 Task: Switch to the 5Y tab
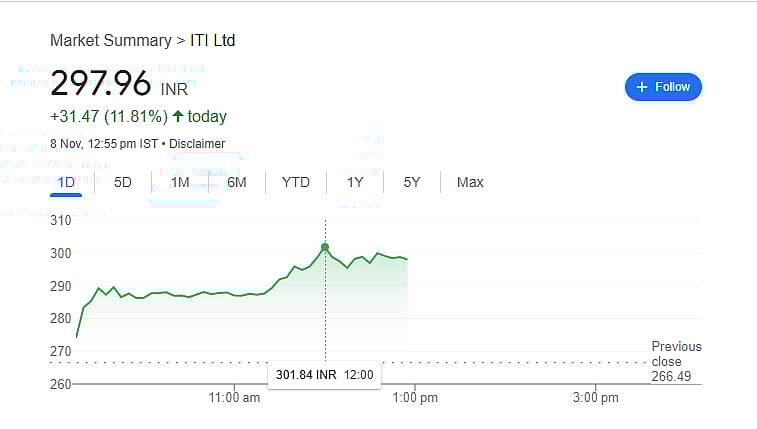pos(412,182)
